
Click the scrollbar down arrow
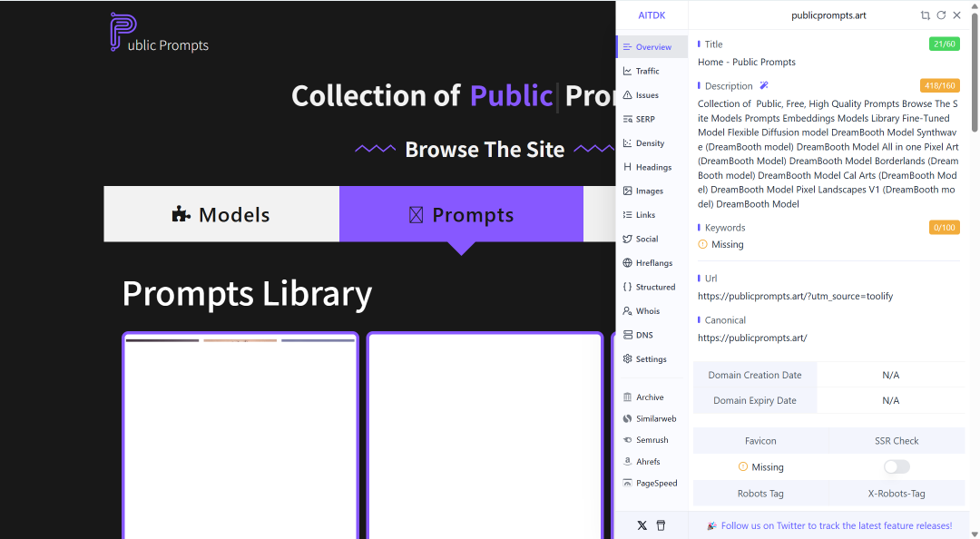(x=975, y=534)
